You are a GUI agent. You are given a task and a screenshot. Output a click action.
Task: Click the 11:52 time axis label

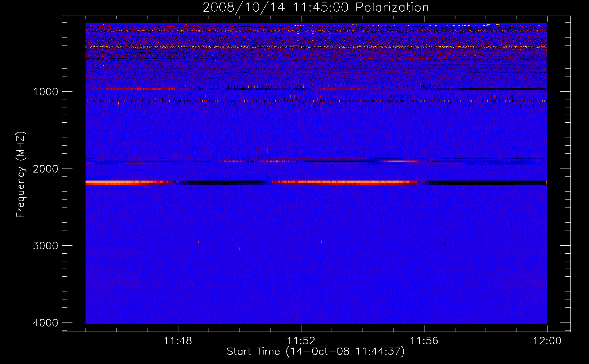click(x=301, y=341)
